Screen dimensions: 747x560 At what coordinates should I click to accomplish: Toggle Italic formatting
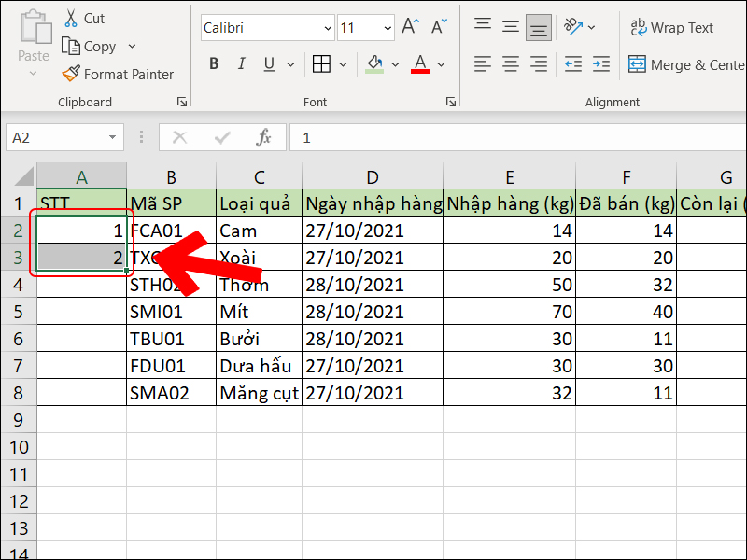pyautogui.click(x=241, y=63)
